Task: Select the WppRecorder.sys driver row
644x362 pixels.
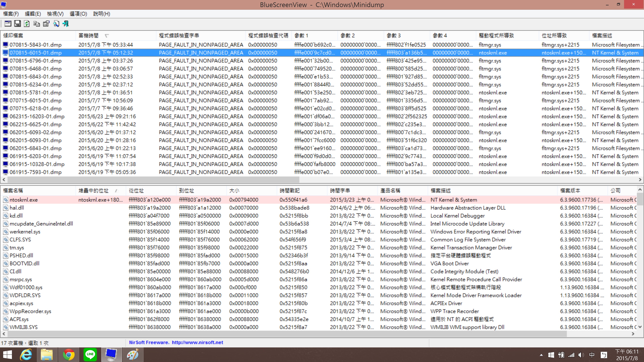Action: point(319,311)
